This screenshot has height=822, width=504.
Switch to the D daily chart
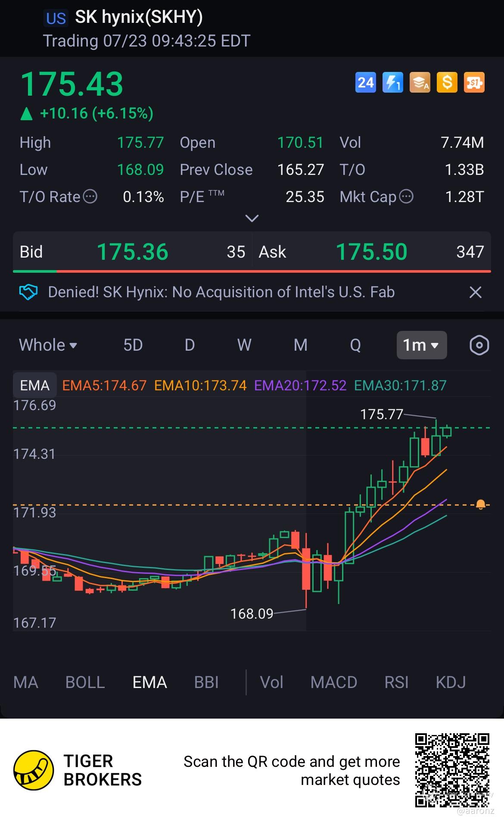coord(190,345)
